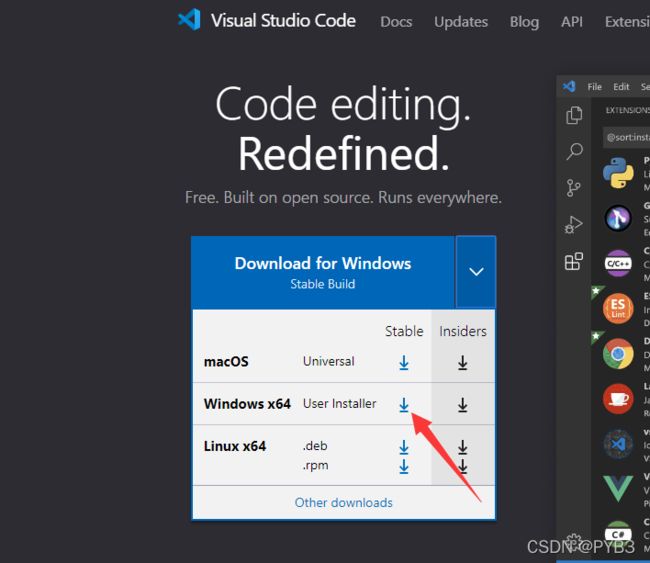Download Windows x64 User Installer stable

pyautogui.click(x=404, y=405)
